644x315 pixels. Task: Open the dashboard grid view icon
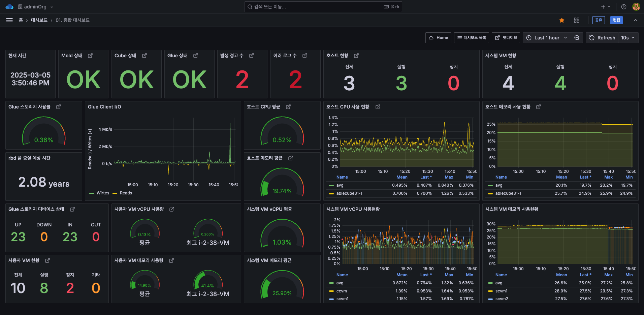point(577,20)
